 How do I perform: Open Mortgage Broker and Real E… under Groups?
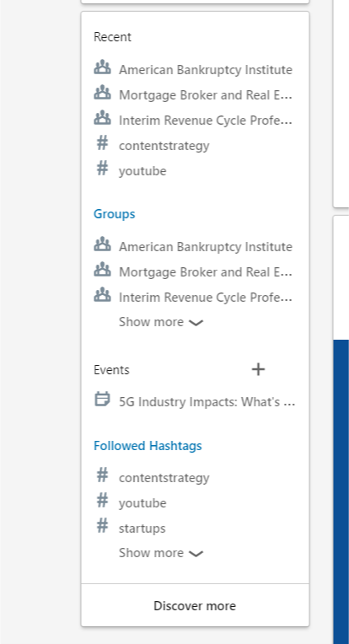click(206, 272)
